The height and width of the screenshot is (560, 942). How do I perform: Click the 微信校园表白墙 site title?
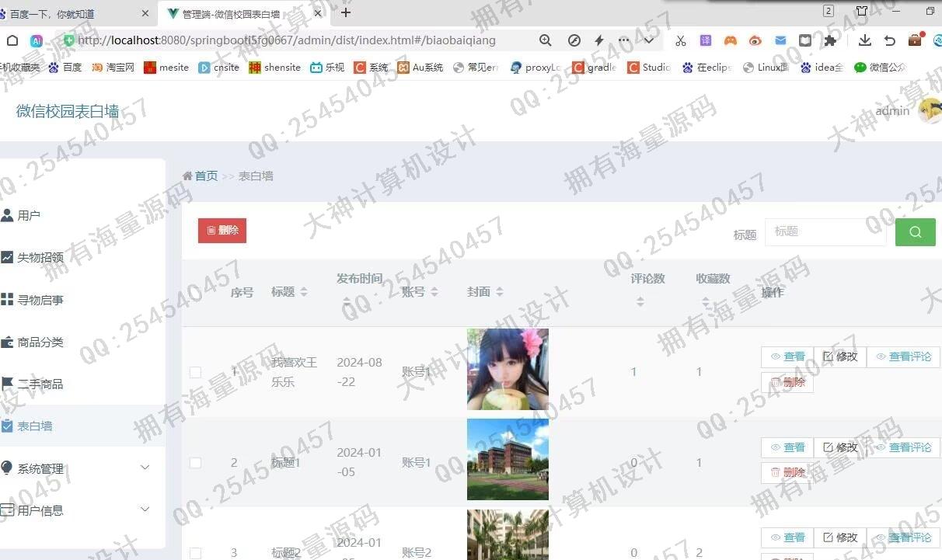[x=68, y=111]
